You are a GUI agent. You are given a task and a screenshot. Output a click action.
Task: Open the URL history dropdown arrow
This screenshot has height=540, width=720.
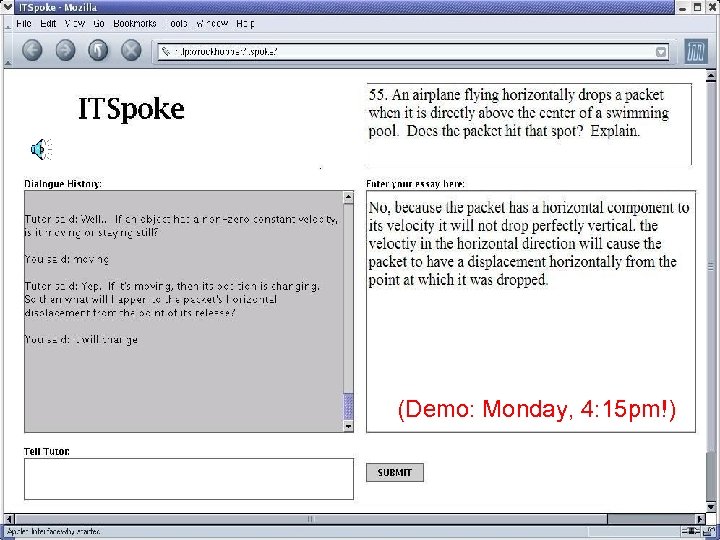pyautogui.click(x=661, y=52)
